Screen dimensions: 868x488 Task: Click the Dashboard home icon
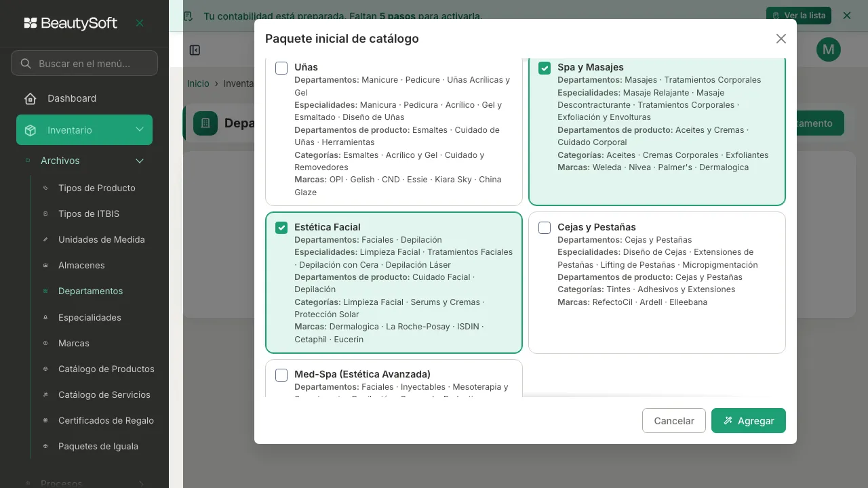pyautogui.click(x=30, y=98)
